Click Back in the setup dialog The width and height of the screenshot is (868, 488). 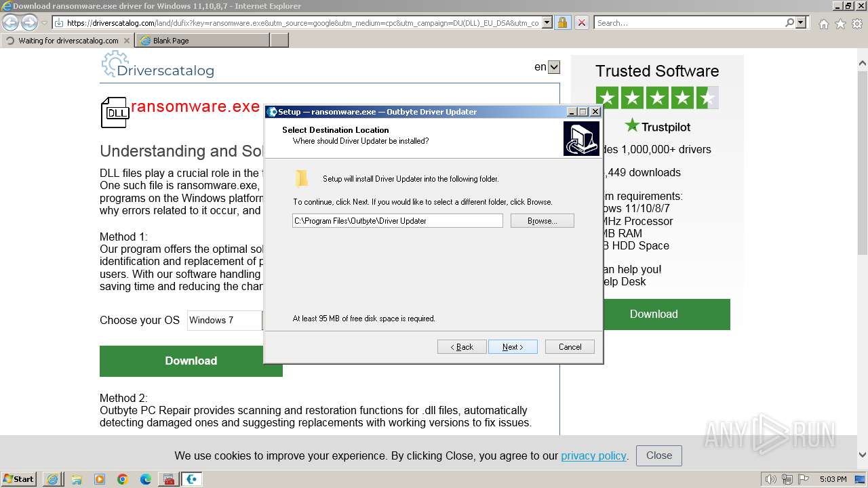pos(462,346)
